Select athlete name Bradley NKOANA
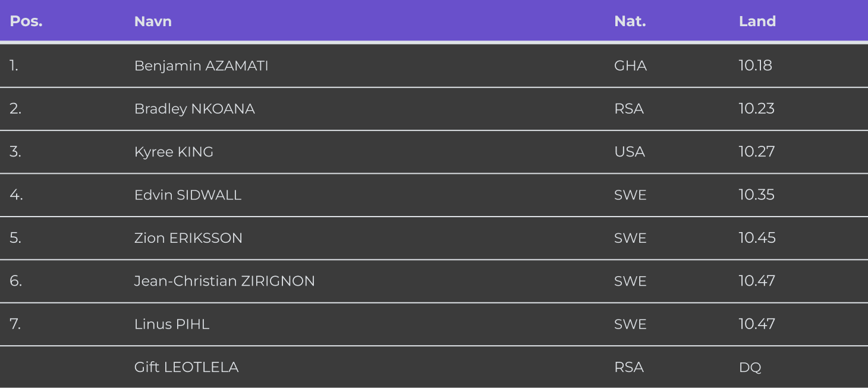 click(194, 109)
